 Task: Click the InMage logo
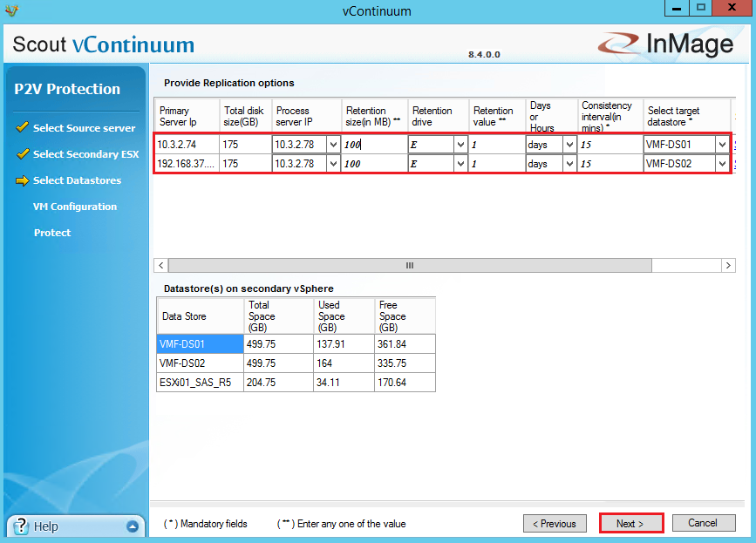(x=664, y=45)
